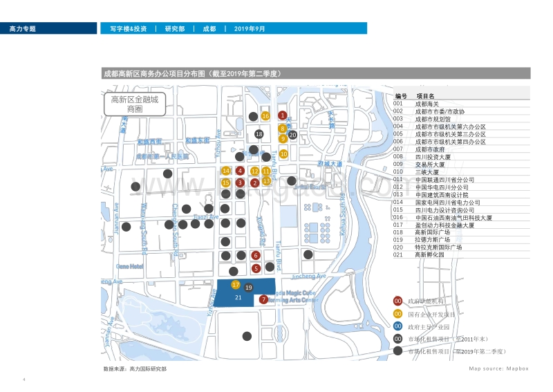Click table row 016 中国石油西南油气田科技大厦
This screenshot has height=392, width=553.
(461, 218)
